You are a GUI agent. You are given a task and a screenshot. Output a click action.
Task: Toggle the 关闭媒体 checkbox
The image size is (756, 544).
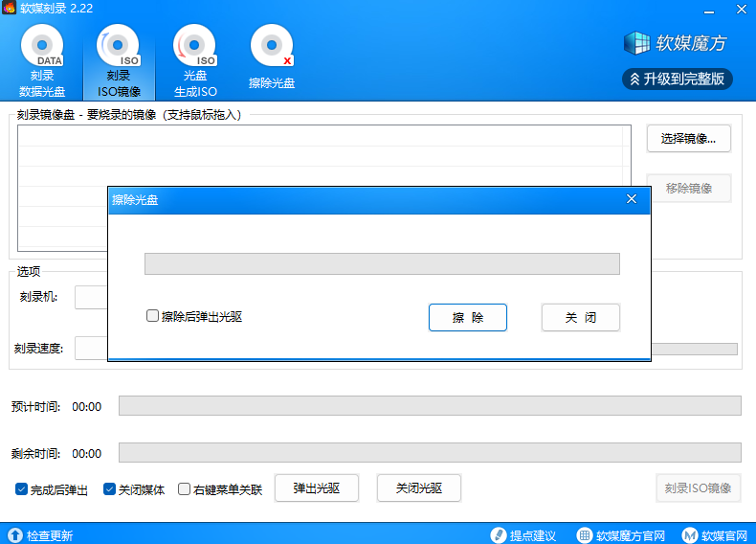pyautogui.click(x=109, y=489)
